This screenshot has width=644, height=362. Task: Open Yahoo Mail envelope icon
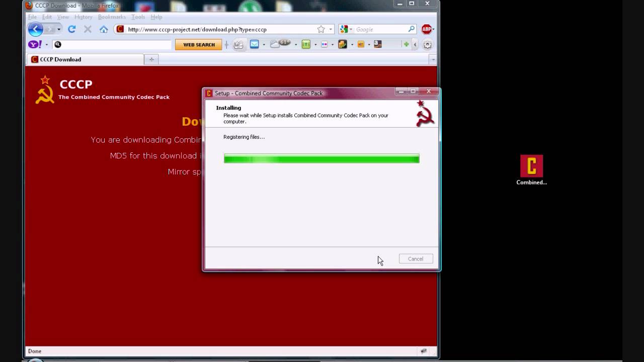(x=255, y=44)
